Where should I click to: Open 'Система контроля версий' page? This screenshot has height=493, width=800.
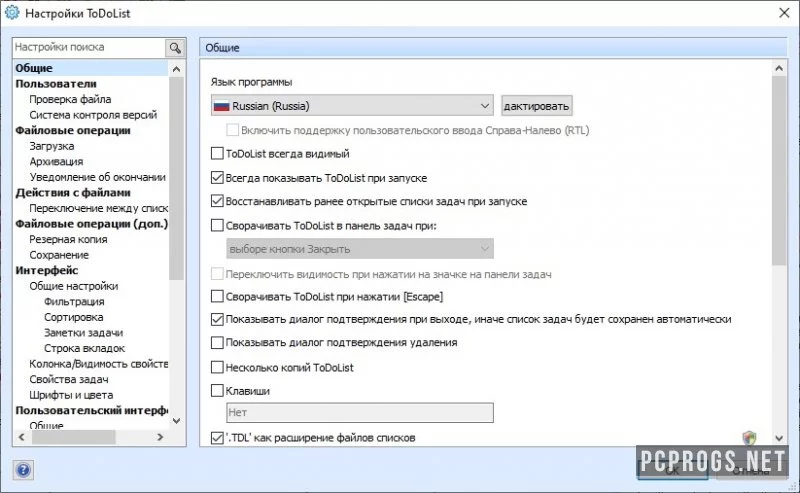[x=93, y=115]
